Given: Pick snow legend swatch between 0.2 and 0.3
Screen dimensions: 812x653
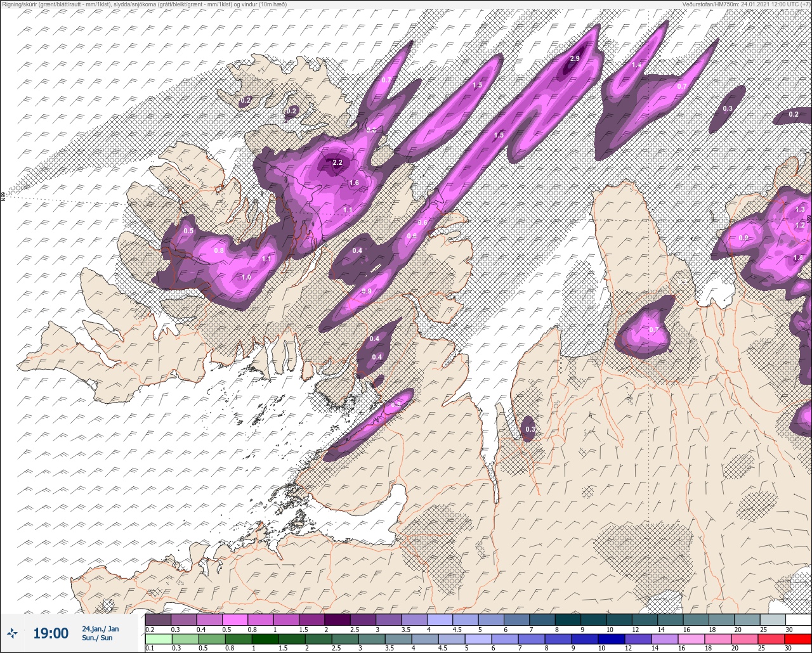Looking at the screenshot, I should tap(158, 619).
